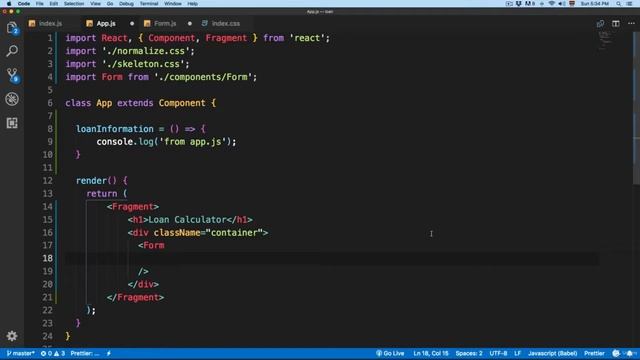640x360 pixels.
Task: Select the App.js tab
Action: 106,24
